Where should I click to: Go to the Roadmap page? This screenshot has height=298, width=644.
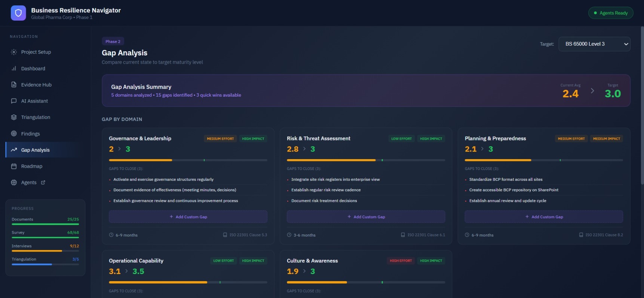click(32, 166)
